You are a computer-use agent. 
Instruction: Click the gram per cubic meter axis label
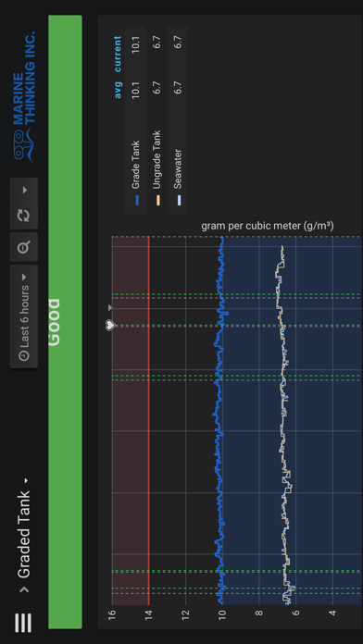(x=268, y=226)
